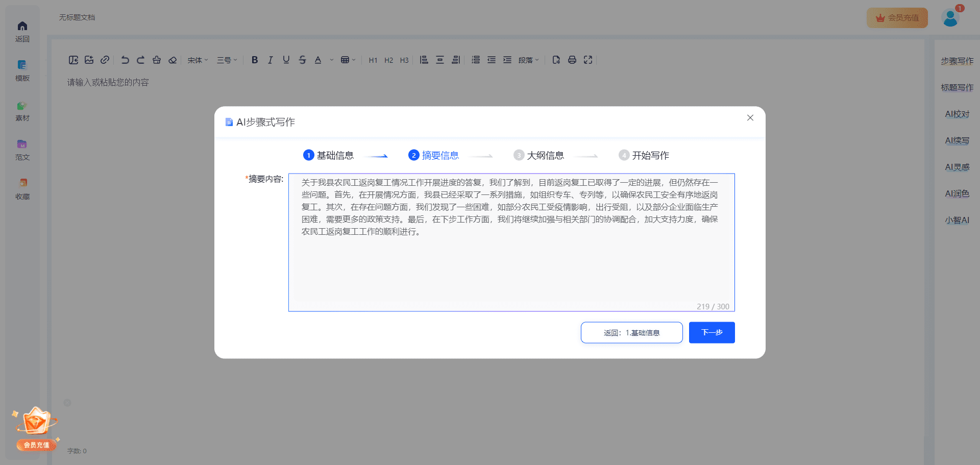Viewport: 980px width, 465px height.
Task: Select 标题写作 in right sidebar
Action: click(957, 87)
